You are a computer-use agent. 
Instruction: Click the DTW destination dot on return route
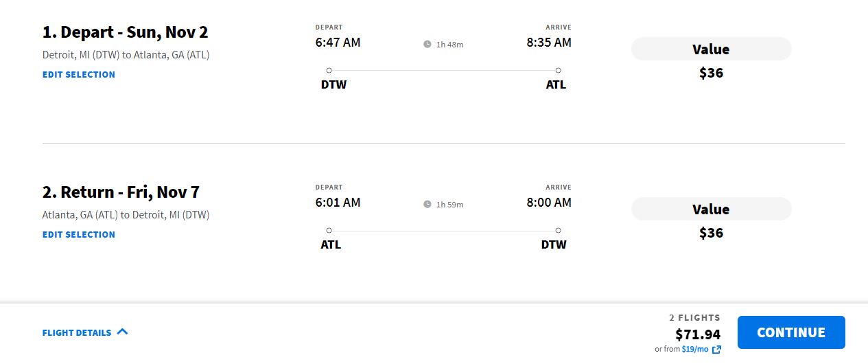559,230
